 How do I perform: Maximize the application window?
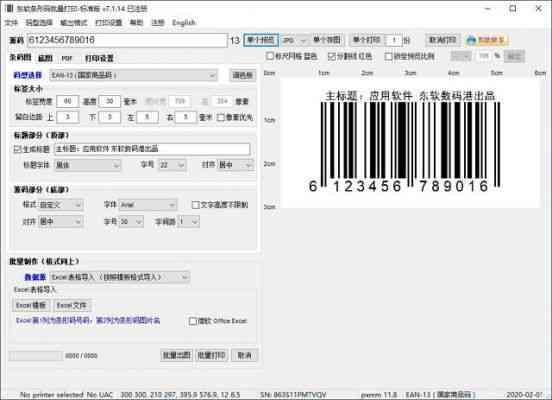(x=513, y=8)
